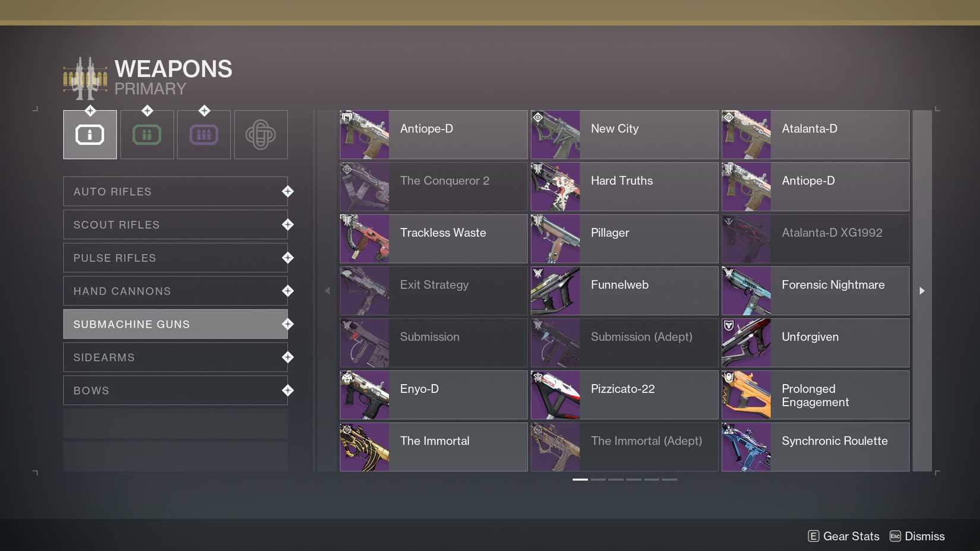Click the Forensic Nightmare weapon icon
980x551 pixels.
click(x=746, y=291)
